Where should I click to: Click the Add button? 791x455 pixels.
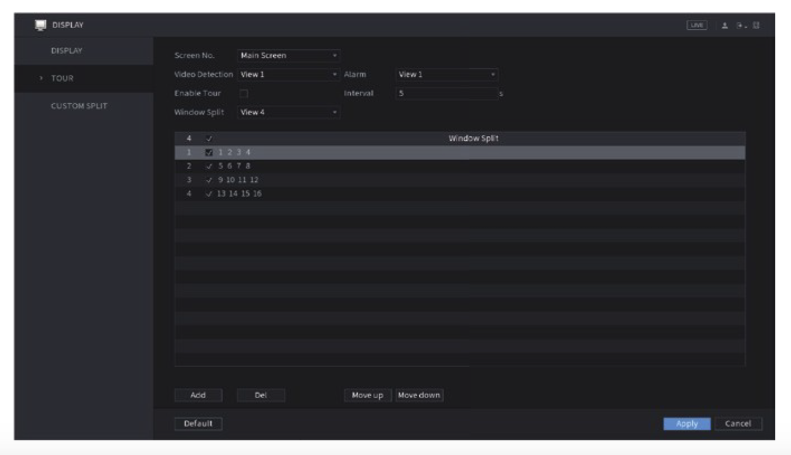(198, 395)
